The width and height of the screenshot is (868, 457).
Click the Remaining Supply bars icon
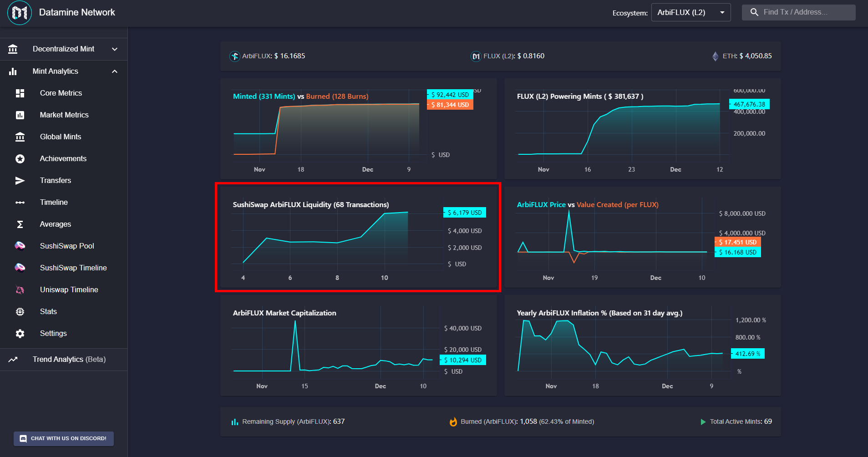pyautogui.click(x=235, y=422)
